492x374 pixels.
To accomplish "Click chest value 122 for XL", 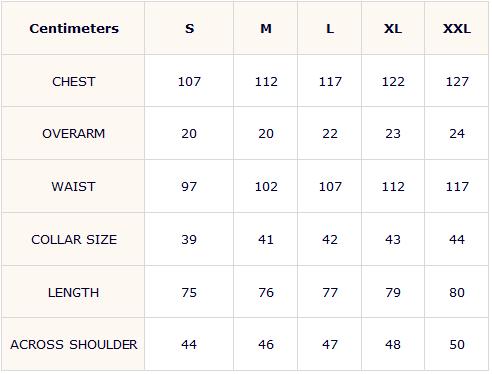I will click(393, 82).
